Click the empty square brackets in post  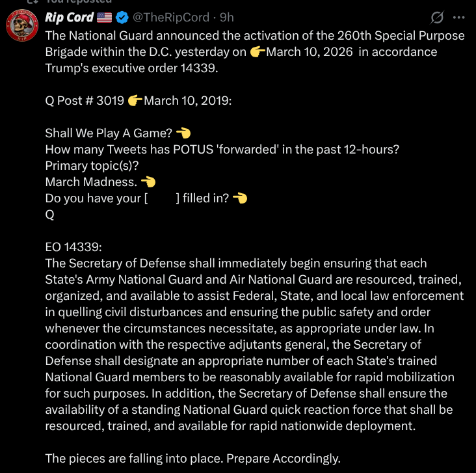coord(161,198)
